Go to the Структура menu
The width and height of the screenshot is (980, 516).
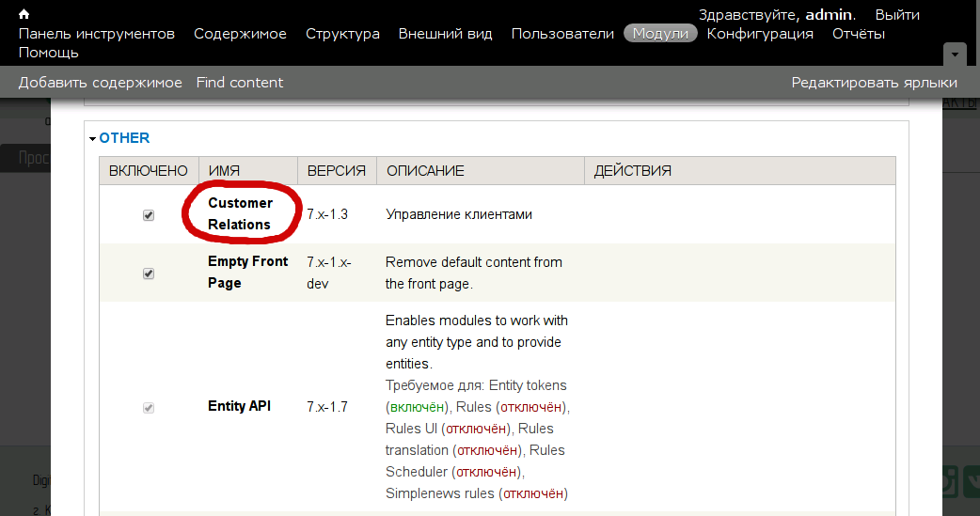point(342,34)
